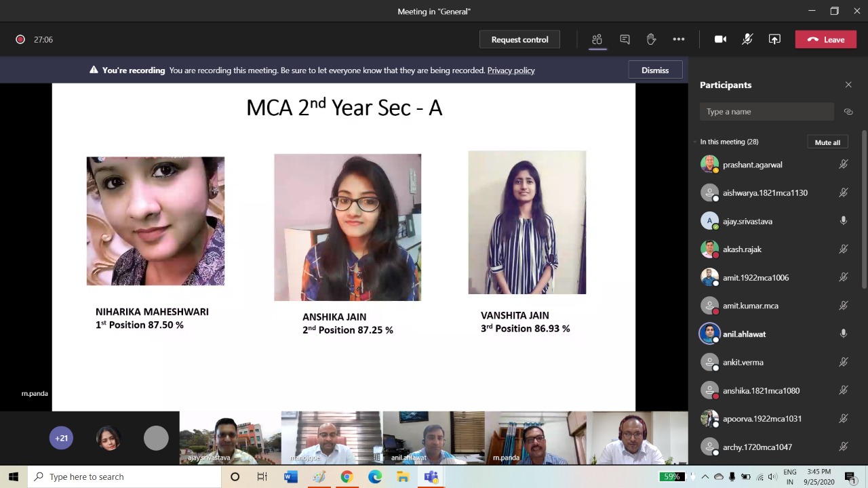868x488 pixels.
Task: Click the Request control button
Action: point(519,39)
